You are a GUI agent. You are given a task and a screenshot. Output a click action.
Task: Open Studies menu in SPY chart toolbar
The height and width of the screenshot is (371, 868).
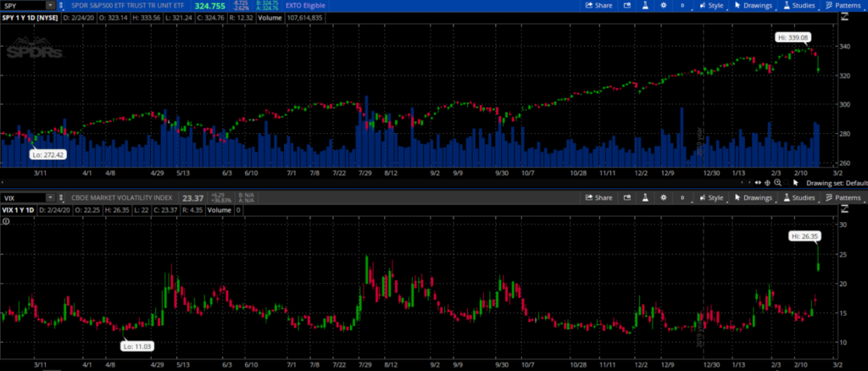click(x=798, y=6)
